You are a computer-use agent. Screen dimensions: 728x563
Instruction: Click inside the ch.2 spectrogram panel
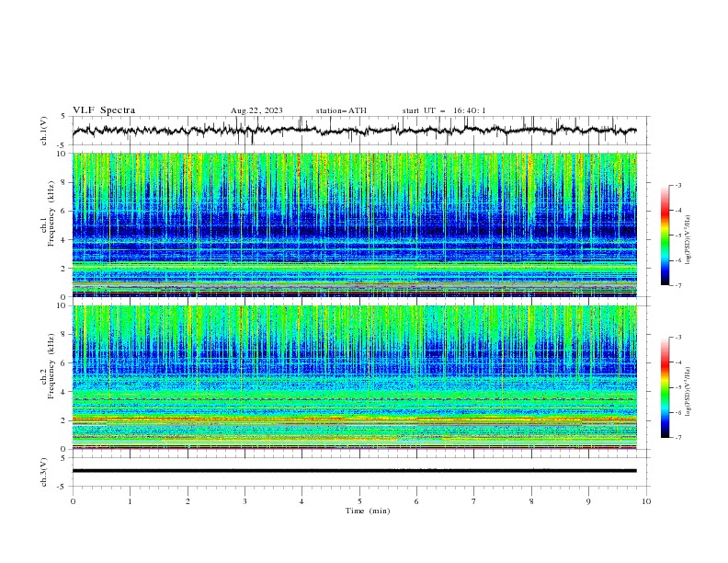click(355, 377)
